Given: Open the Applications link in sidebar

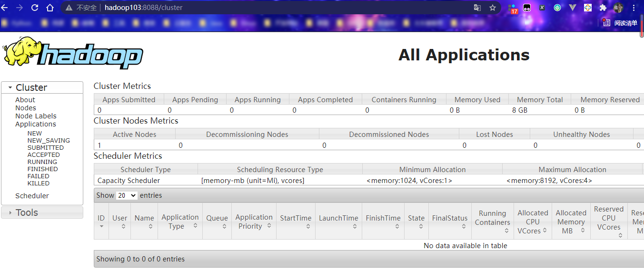Looking at the screenshot, I should tap(36, 124).
